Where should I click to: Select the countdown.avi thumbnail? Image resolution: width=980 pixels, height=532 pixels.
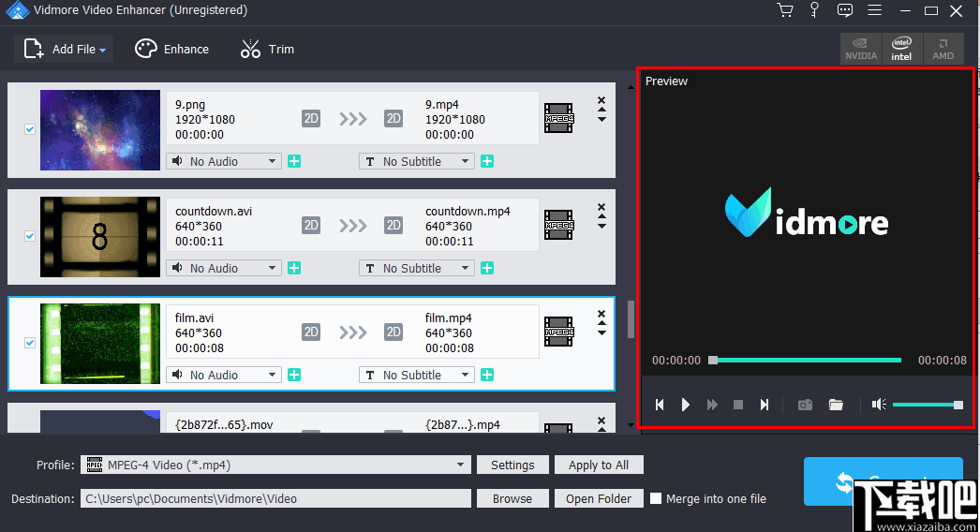(x=100, y=237)
